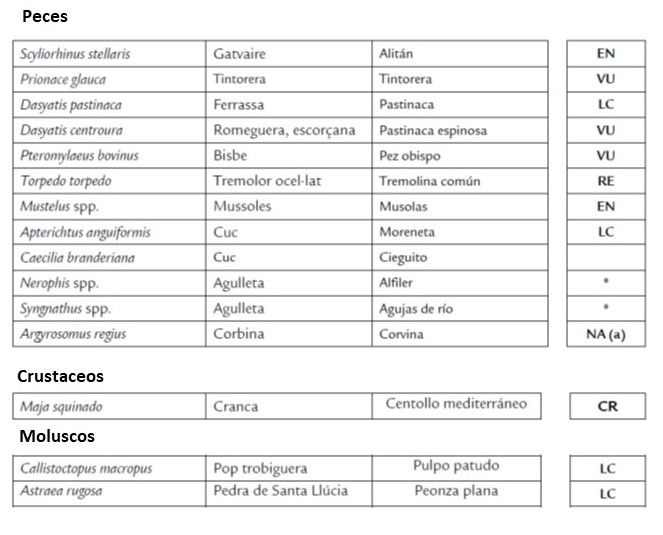Click the Pedra de Santa Llúcia cell
The width and height of the screenshot is (663, 535).
pos(281,491)
